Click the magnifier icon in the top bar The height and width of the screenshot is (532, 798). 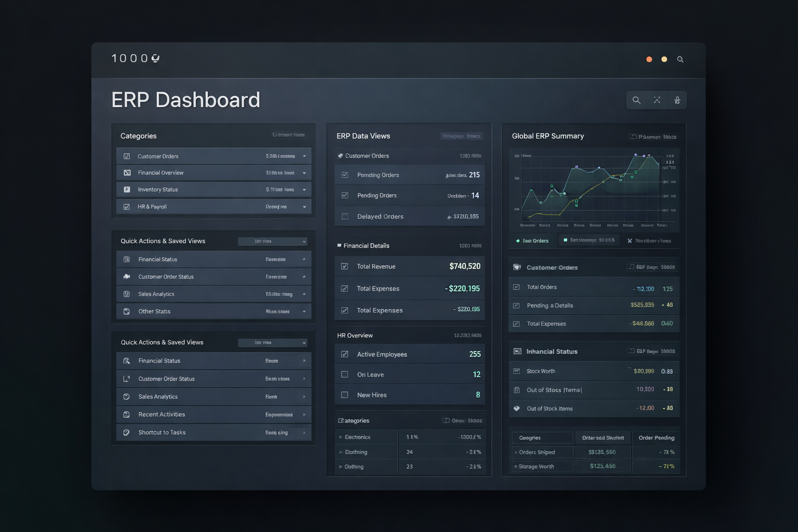click(680, 60)
